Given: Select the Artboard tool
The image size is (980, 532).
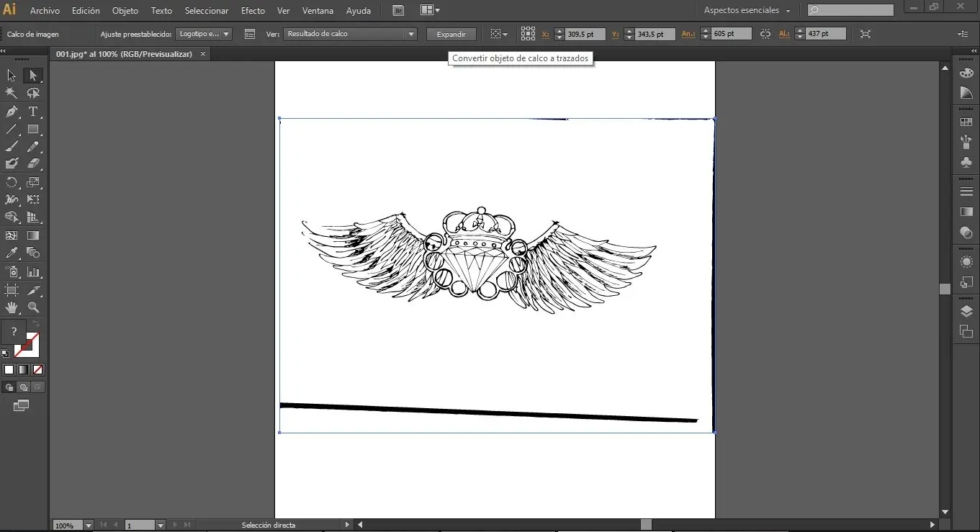Looking at the screenshot, I should pyautogui.click(x=12, y=290).
